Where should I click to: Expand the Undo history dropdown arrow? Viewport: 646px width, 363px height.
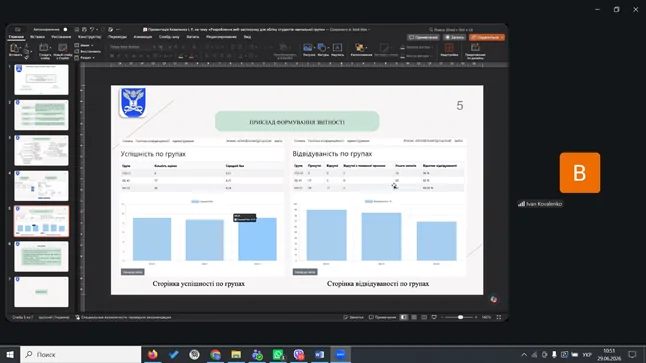click(96, 30)
